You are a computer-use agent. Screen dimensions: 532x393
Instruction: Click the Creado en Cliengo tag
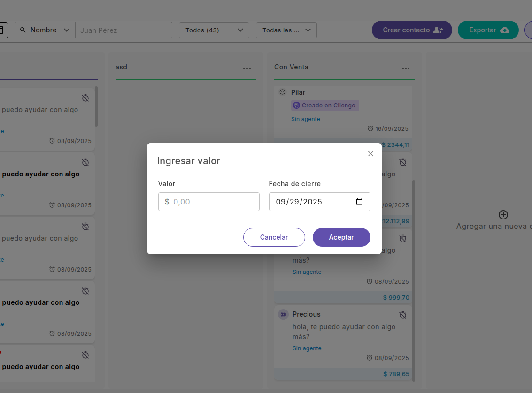[325, 106]
